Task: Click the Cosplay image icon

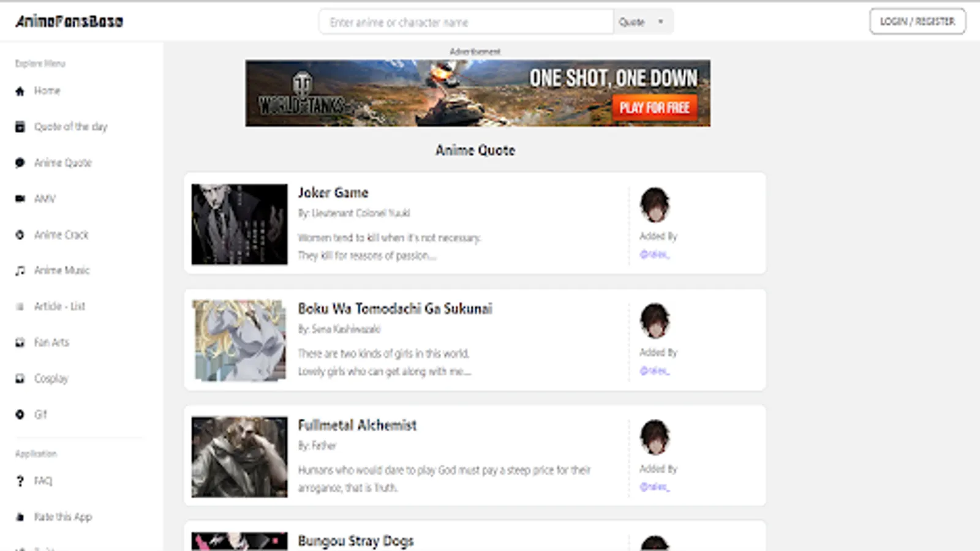Action: coord(20,378)
